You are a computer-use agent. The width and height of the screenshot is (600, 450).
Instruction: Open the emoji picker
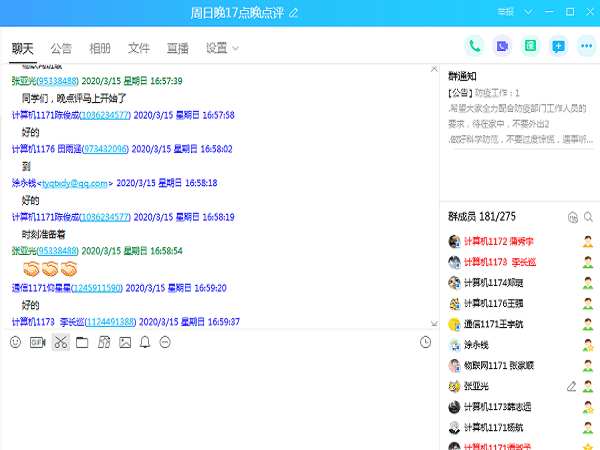[x=15, y=342]
